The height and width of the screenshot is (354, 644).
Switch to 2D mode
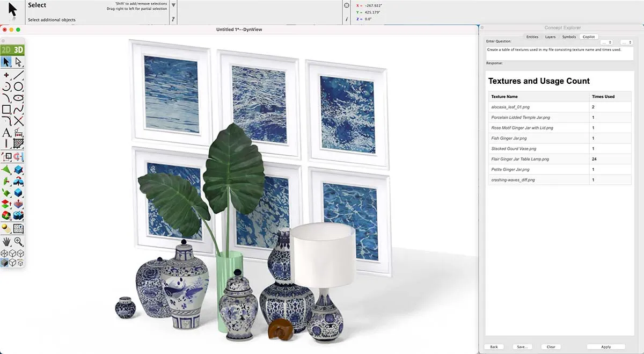coord(6,50)
